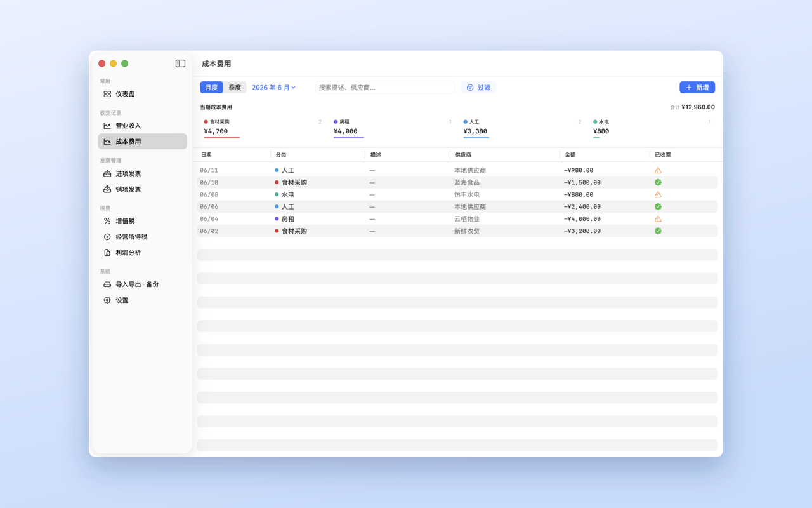
Task: Click the plus icon in 新增 button
Action: (689, 88)
